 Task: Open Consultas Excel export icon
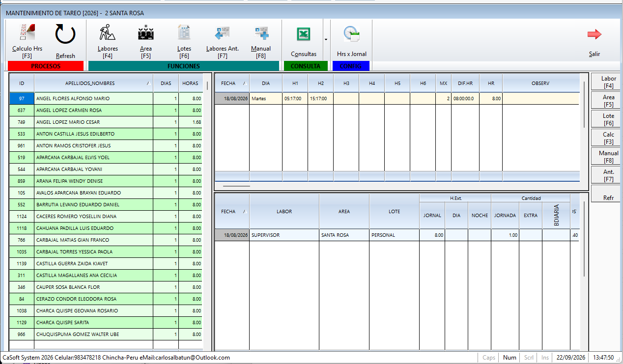click(303, 34)
